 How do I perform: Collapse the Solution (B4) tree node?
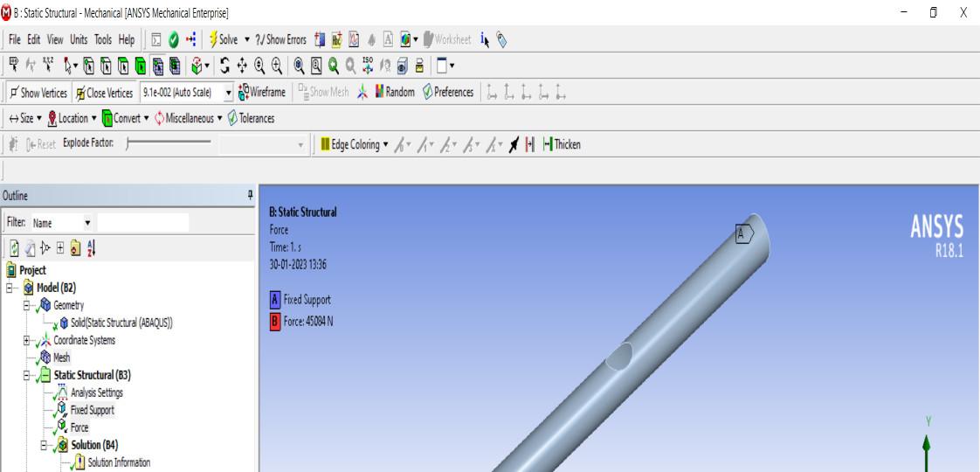point(45,446)
